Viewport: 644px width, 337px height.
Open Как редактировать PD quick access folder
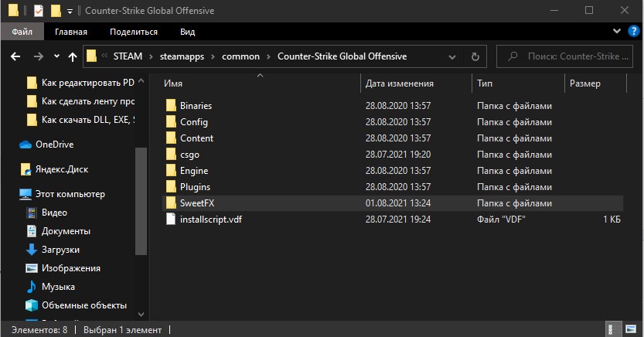[x=80, y=83]
